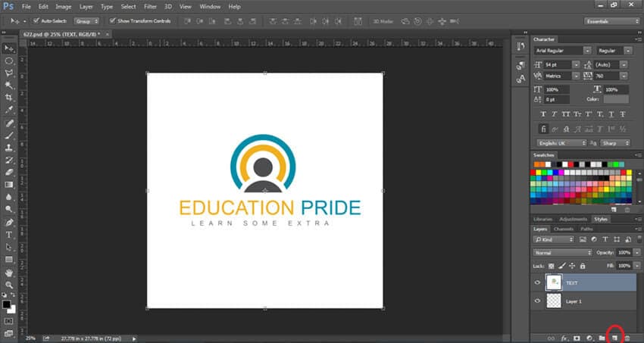
Task: Open the leading (Auto) dropdown
Action: (x=624, y=65)
